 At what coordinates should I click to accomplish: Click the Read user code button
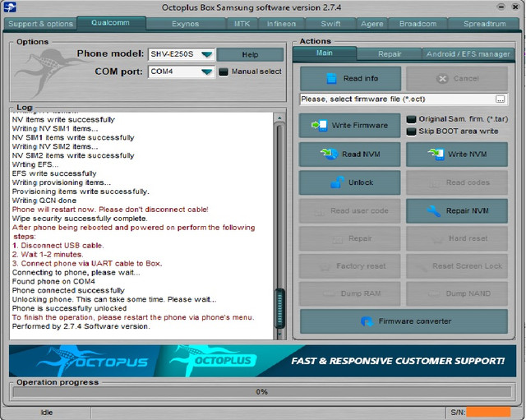pyautogui.click(x=350, y=211)
